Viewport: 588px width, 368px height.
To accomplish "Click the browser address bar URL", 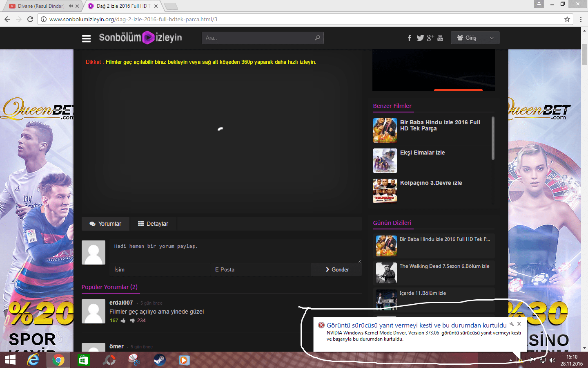I will pyautogui.click(x=133, y=19).
